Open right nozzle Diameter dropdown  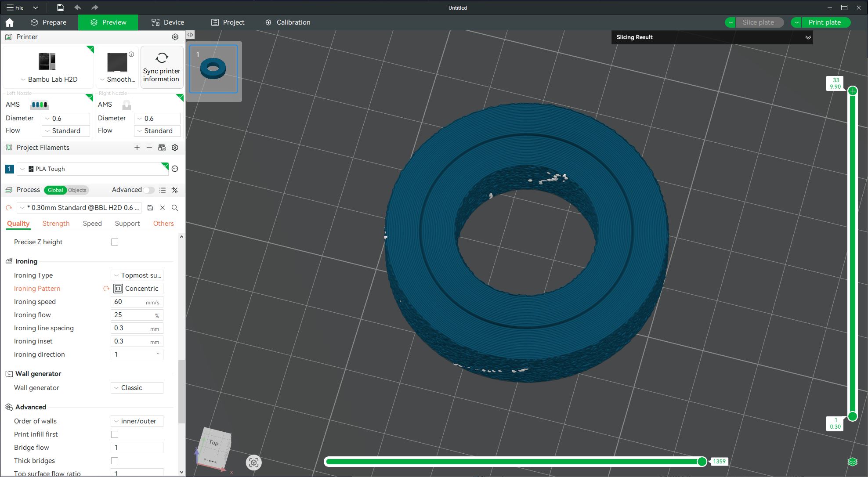click(x=157, y=119)
